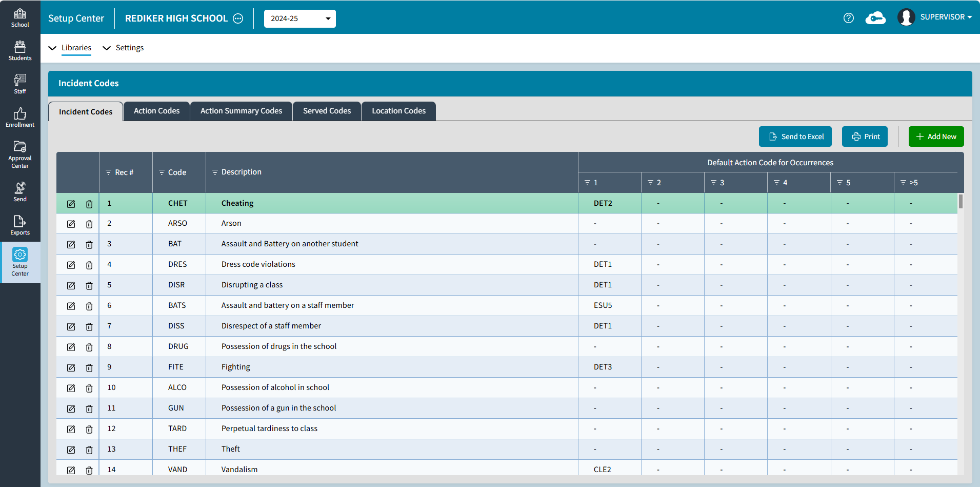Delete the DRES dress code row
This screenshot has height=487, width=980.
click(89, 265)
